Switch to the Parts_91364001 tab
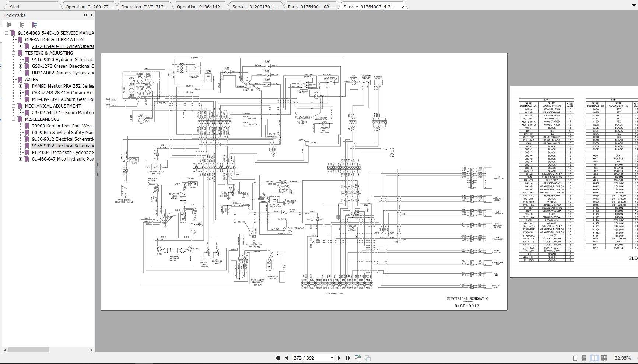 311,7
